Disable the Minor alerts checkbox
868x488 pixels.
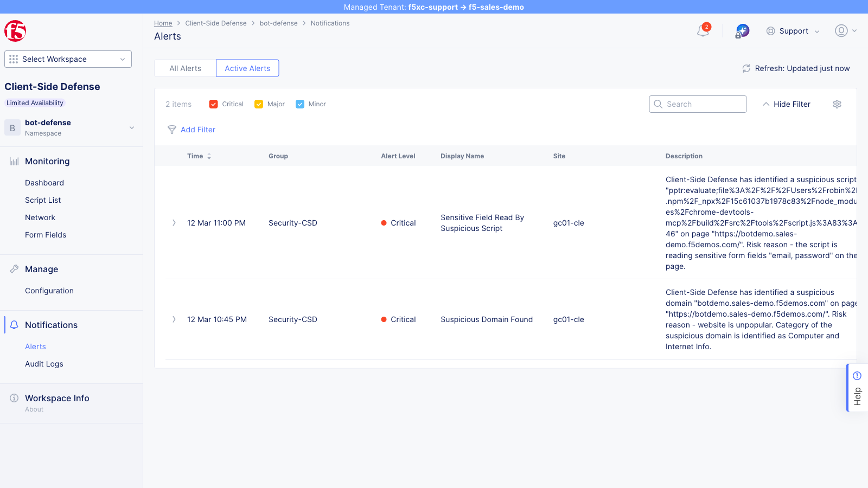pyautogui.click(x=300, y=104)
